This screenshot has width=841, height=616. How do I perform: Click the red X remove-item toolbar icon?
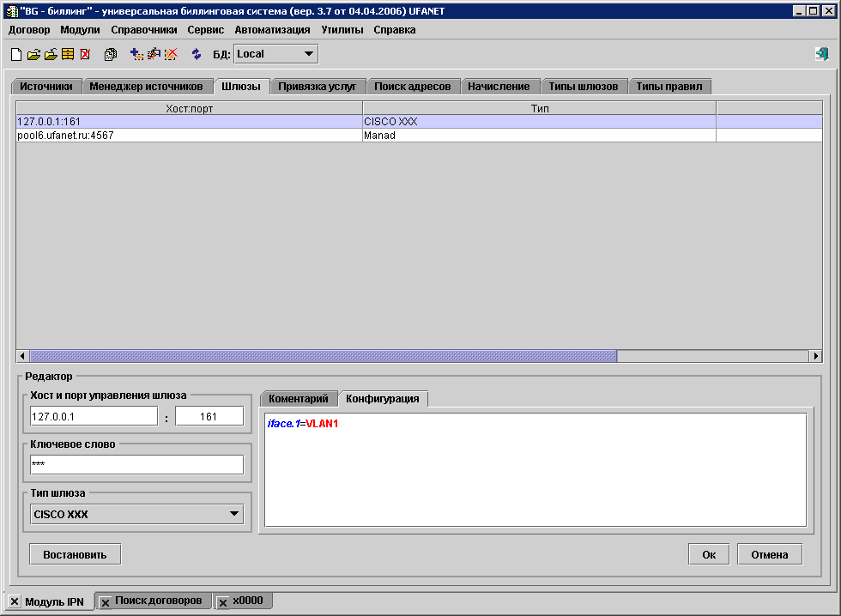(x=171, y=54)
